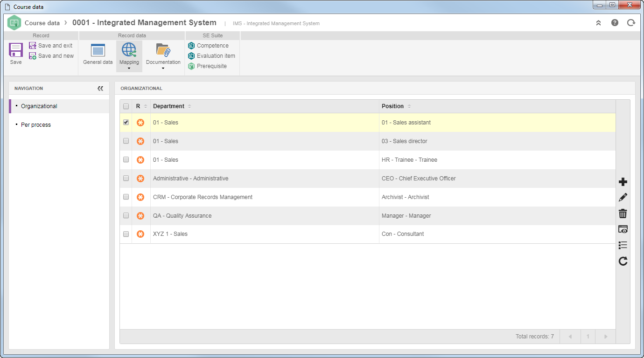Check the QA - Quality Assurance row checkbox

126,215
